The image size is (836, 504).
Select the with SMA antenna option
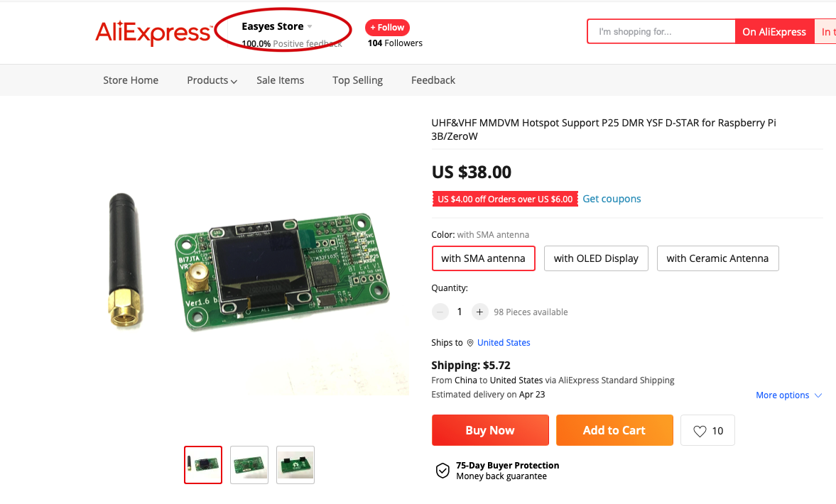click(483, 258)
